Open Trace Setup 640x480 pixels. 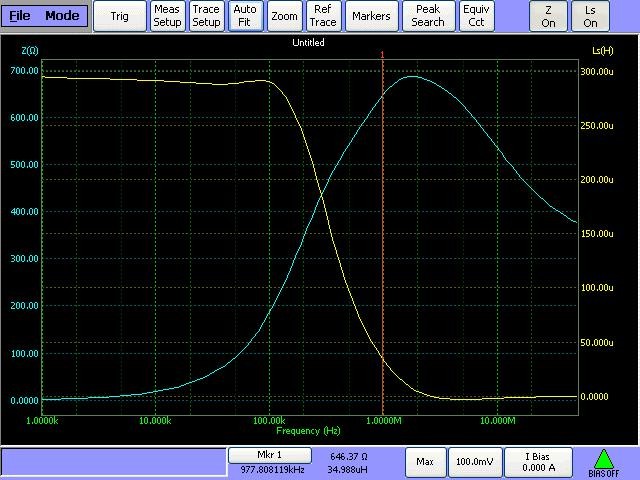point(206,16)
